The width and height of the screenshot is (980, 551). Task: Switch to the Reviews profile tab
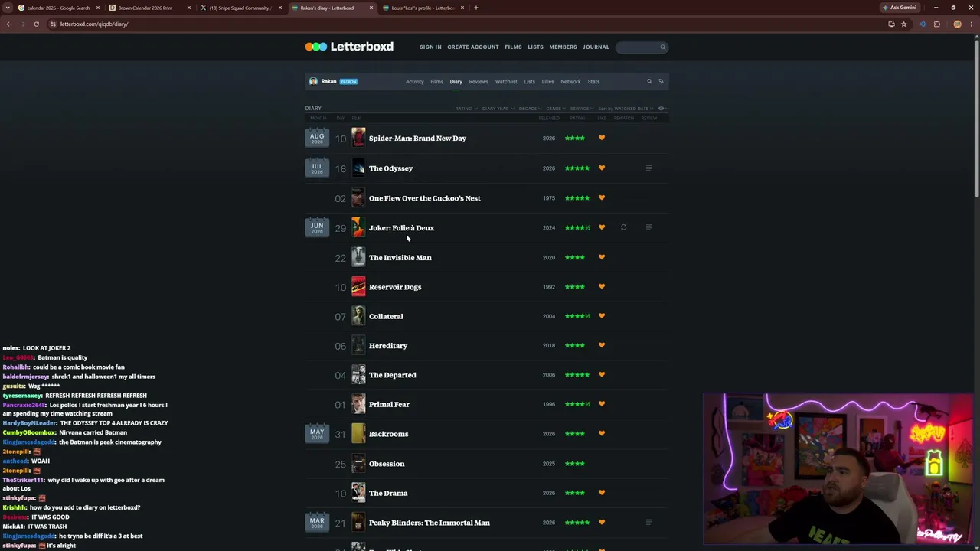coord(479,81)
